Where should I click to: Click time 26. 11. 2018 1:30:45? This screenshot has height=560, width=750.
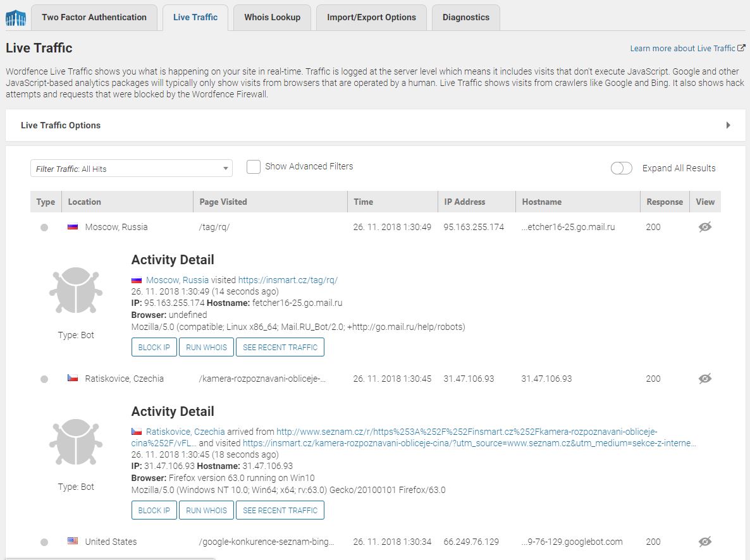pos(392,379)
